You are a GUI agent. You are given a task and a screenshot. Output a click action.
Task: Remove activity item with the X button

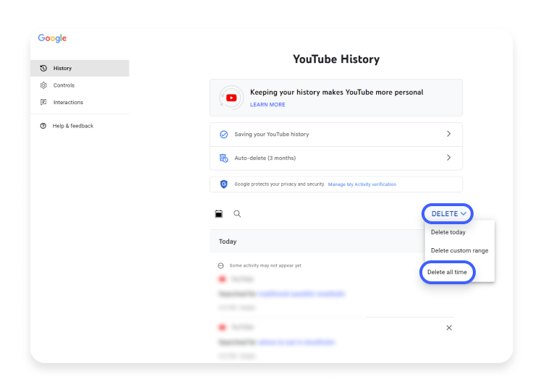[449, 328]
